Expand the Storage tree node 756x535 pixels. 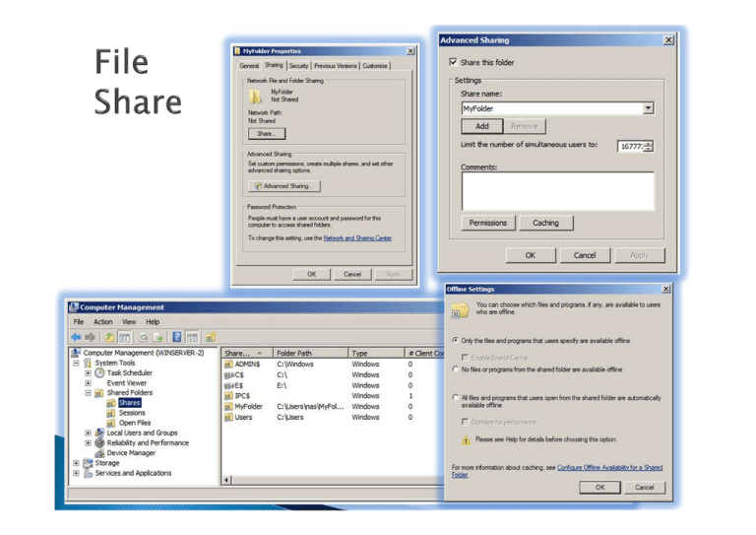tap(76, 462)
